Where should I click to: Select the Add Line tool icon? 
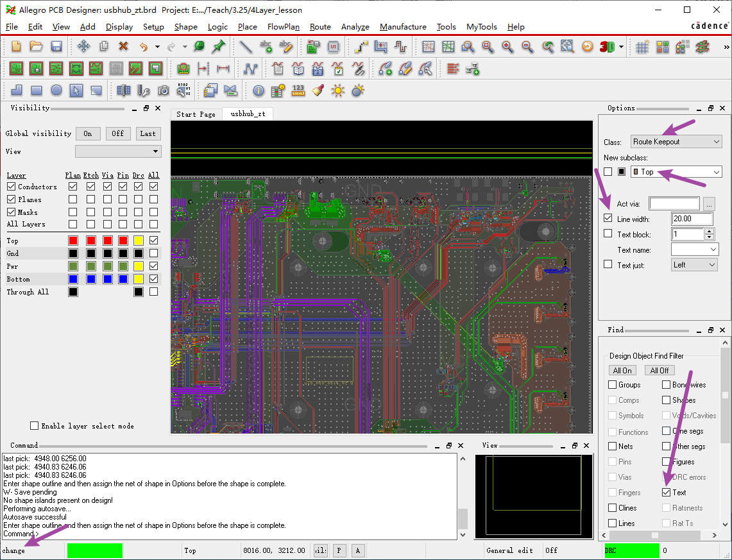click(x=246, y=46)
